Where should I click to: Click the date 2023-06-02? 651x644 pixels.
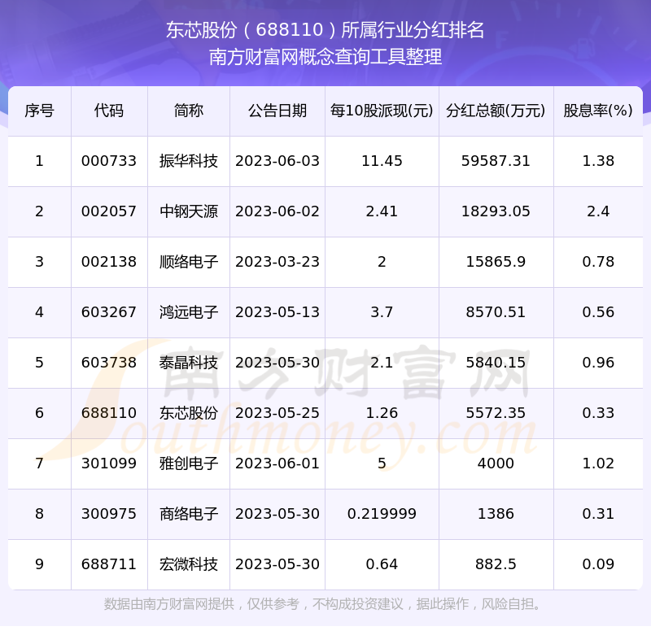coord(277,211)
